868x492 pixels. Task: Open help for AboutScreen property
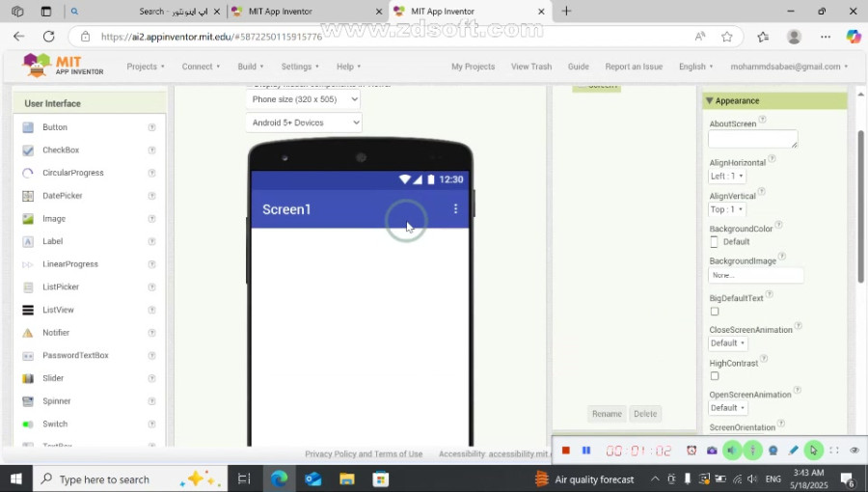(x=762, y=120)
